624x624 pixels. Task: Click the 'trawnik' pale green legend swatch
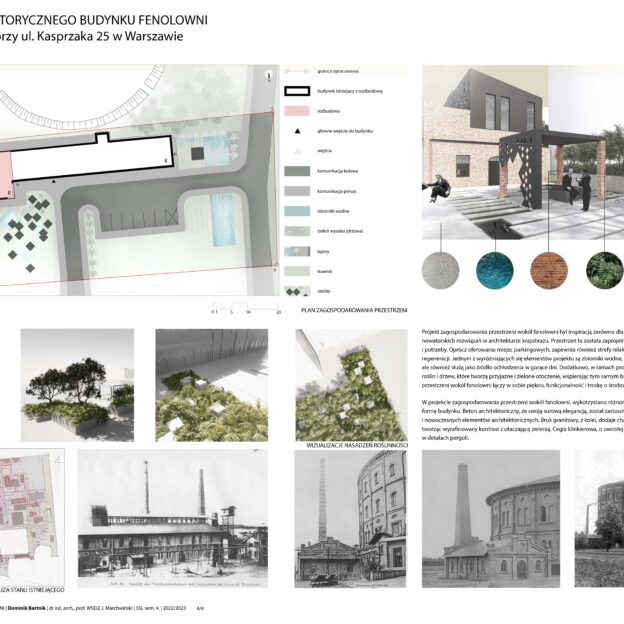[x=297, y=271]
